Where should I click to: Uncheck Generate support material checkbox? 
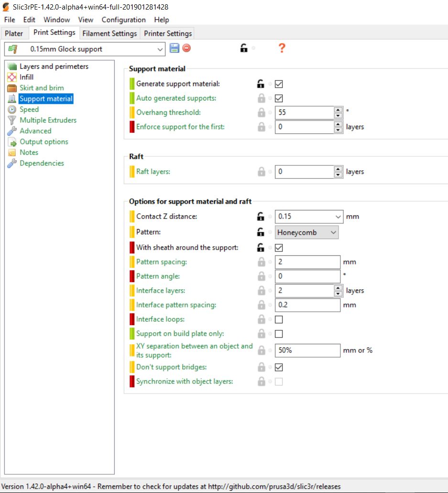(x=279, y=84)
